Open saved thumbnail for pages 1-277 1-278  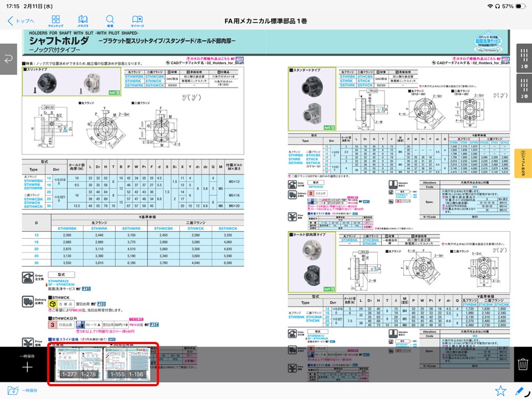click(78, 365)
